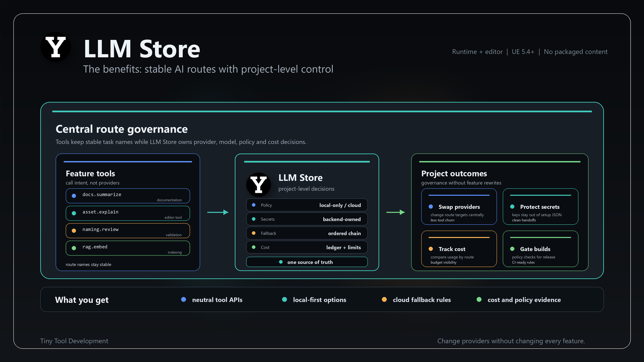Click the neutral tool APIs text
This screenshot has height=362, width=644.
coord(217,300)
